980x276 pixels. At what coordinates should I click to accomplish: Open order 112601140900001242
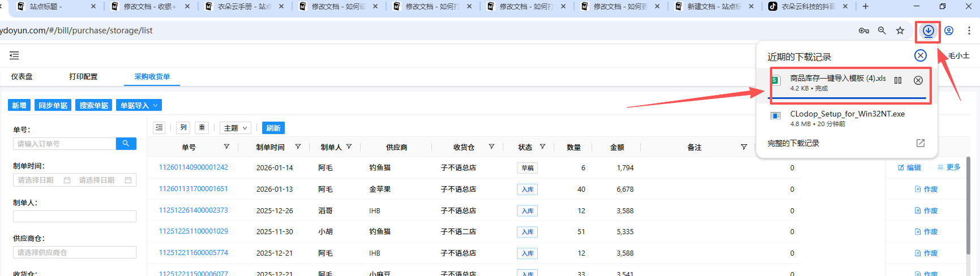[x=193, y=167]
